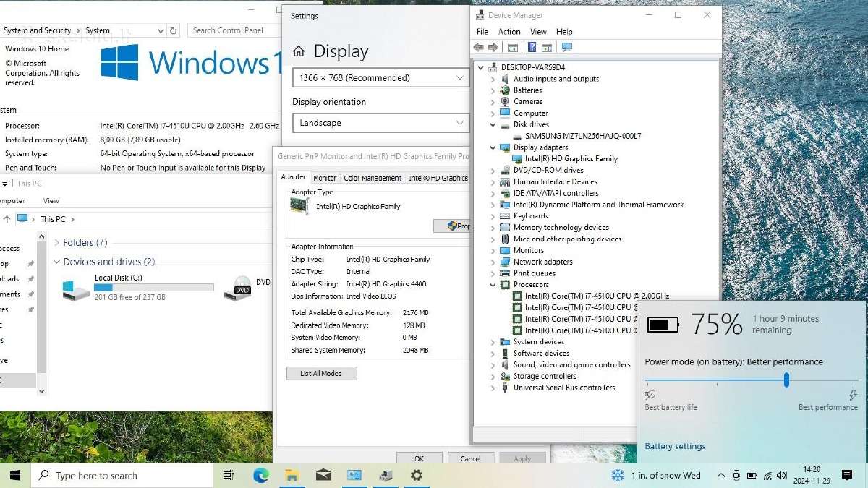Screen dimensions: 868x488
Task: Expand the Universal Serial Bus controllers node
Action: pos(493,388)
